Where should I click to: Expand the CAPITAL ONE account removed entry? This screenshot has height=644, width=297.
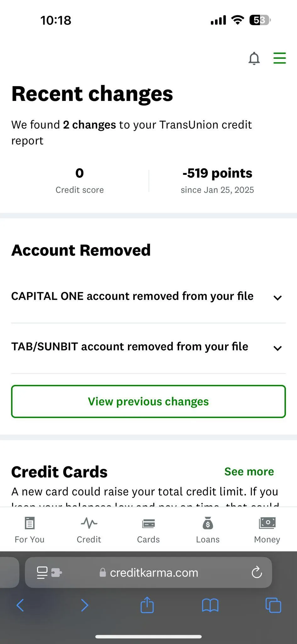[148, 297]
